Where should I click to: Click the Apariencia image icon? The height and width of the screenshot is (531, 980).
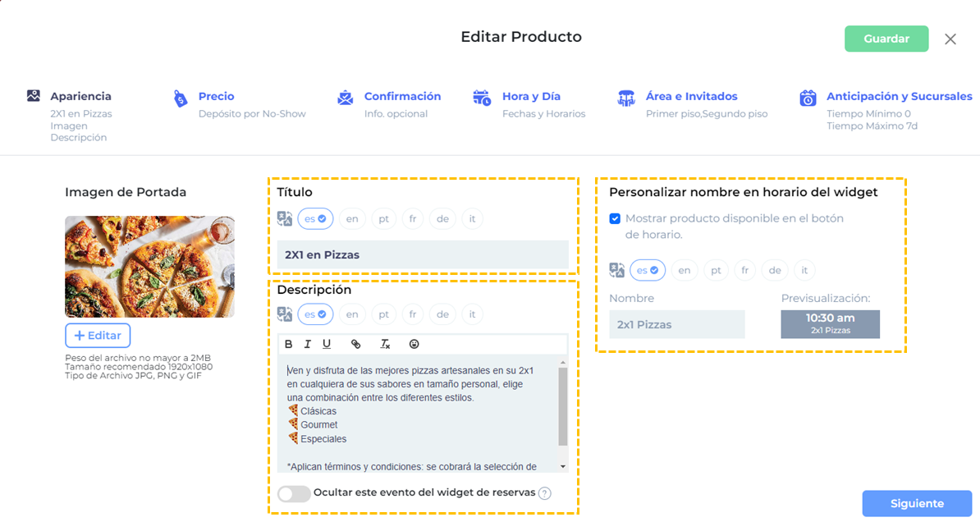pos(34,95)
